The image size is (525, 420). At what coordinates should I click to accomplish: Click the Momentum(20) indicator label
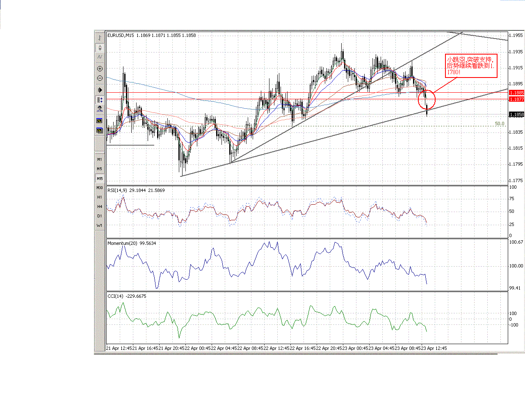pyautogui.click(x=122, y=243)
